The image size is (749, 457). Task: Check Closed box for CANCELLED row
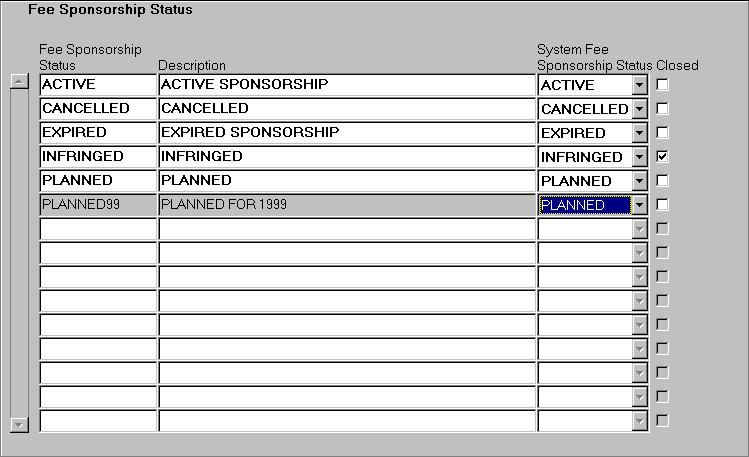(662, 109)
